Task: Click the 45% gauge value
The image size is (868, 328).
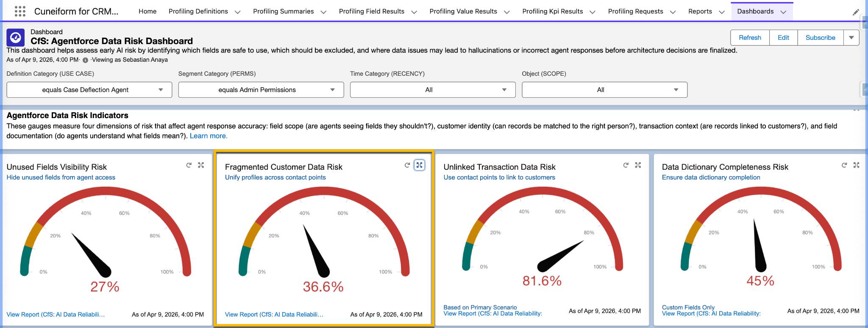Action: [x=760, y=281]
